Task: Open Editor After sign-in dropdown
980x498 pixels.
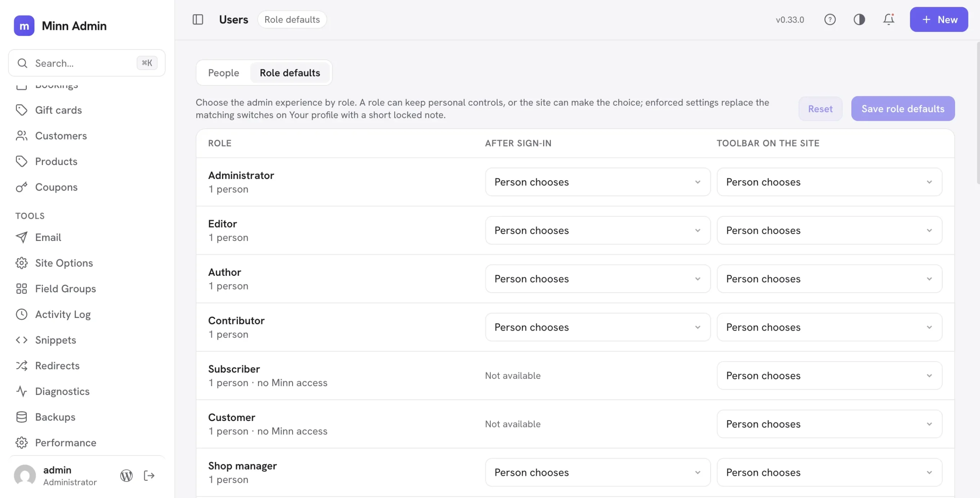Action: (598, 230)
